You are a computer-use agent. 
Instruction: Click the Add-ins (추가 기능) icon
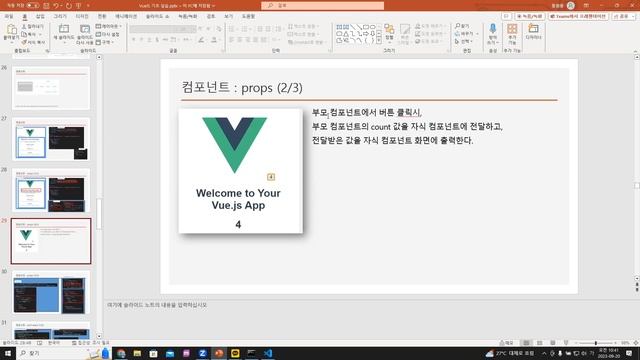[512, 29]
